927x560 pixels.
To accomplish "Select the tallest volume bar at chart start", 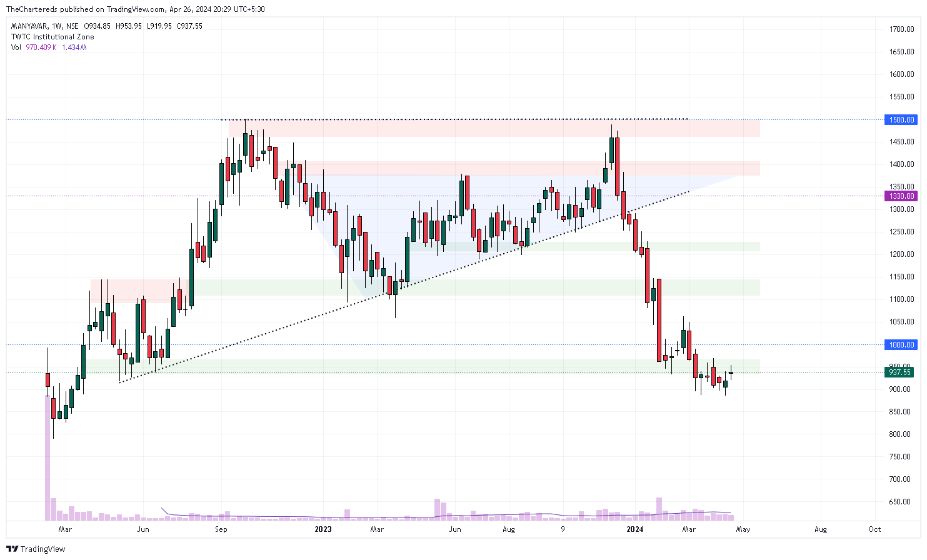I will click(x=48, y=457).
